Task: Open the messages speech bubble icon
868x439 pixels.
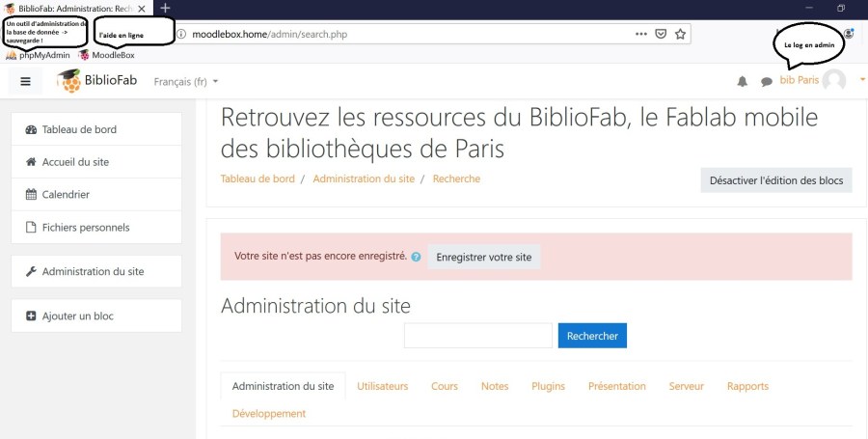Action: pyautogui.click(x=767, y=82)
